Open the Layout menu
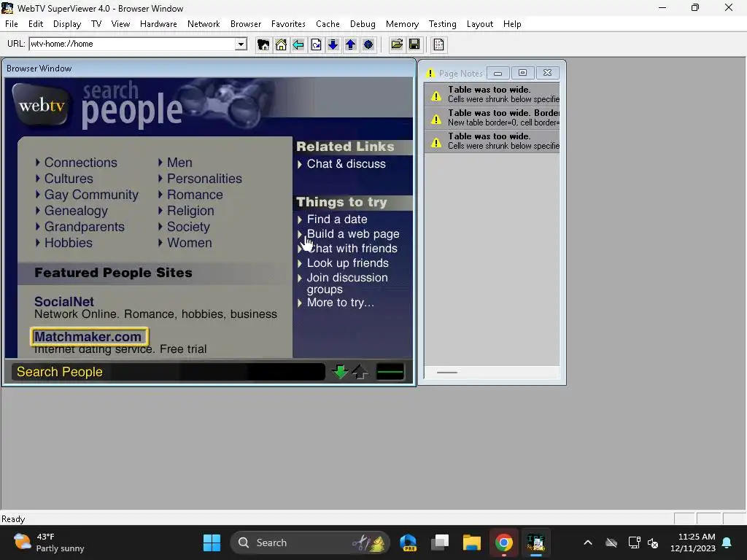The width and height of the screenshot is (747, 560). 480,24
